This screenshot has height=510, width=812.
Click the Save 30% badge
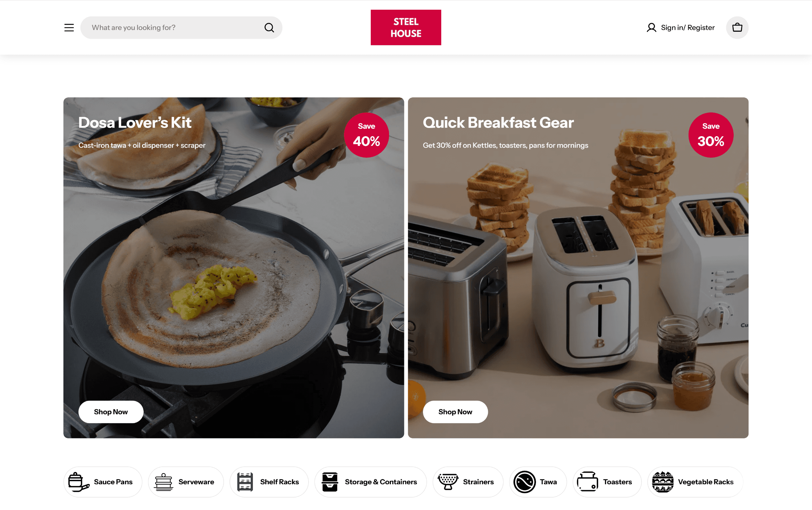[711, 135]
